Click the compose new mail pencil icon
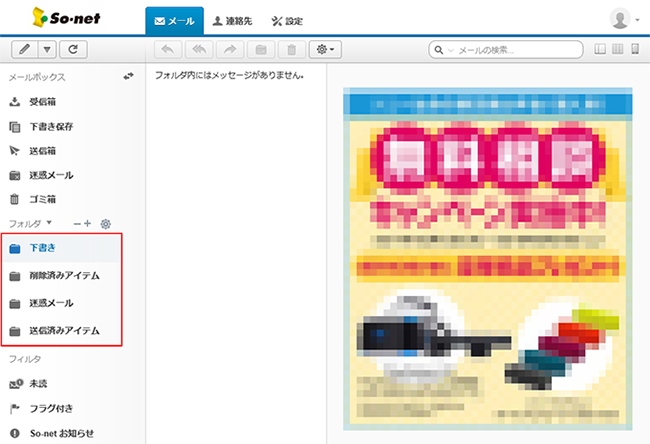The image size is (650, 444). pos(22,48)
